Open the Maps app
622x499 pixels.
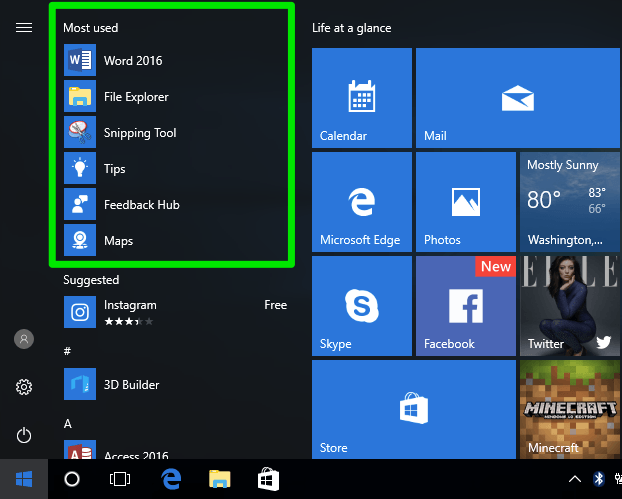pos(118,241)
